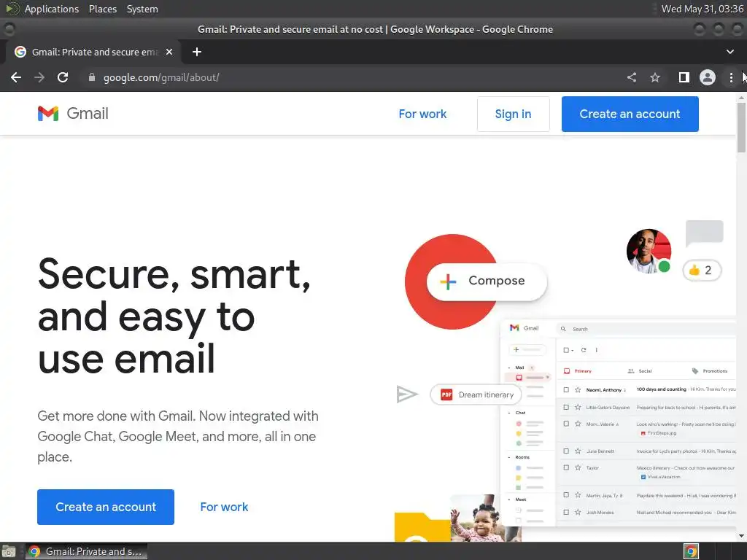Click the Sign in button
This screenshot has width=747, height=560.
[x=513, y=114]
